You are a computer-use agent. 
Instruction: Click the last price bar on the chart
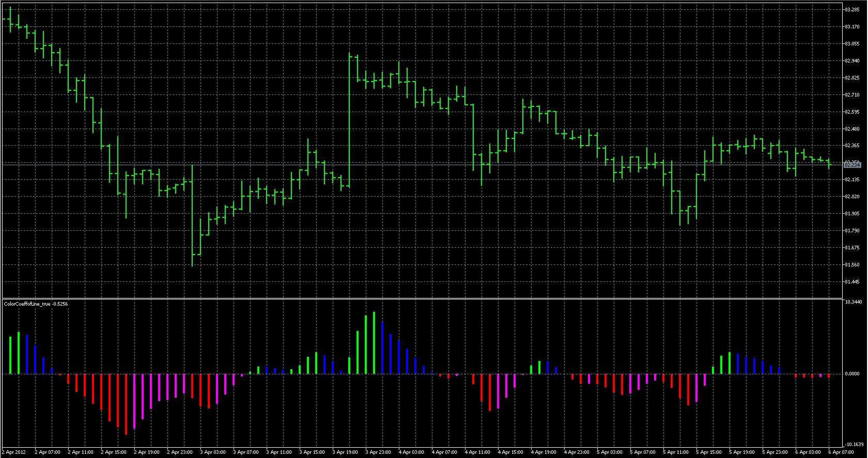[829, 164]
